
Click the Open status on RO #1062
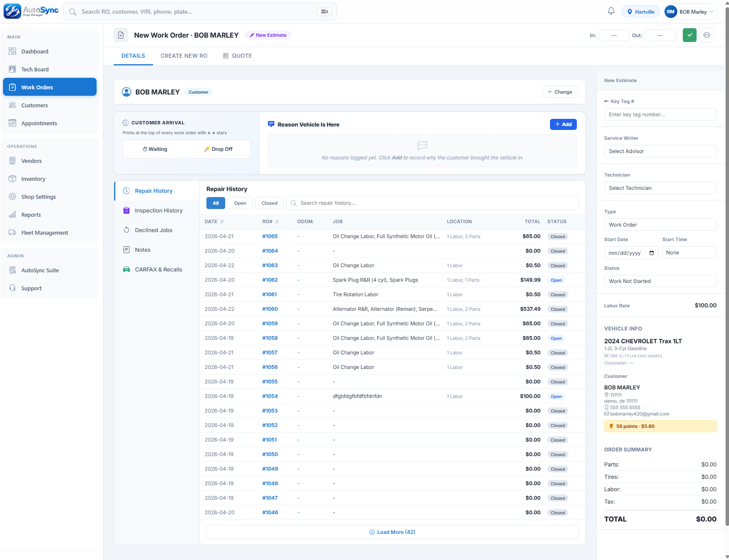[x=556, y=280]
